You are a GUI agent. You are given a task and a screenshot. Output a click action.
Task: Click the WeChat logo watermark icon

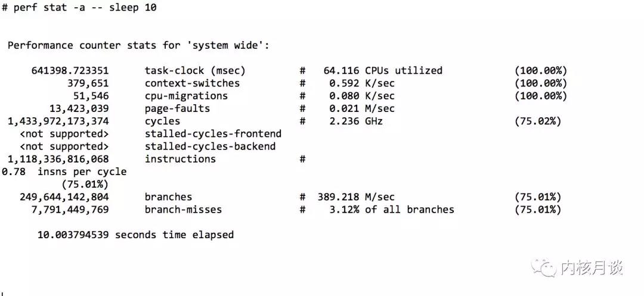point(544,268)
